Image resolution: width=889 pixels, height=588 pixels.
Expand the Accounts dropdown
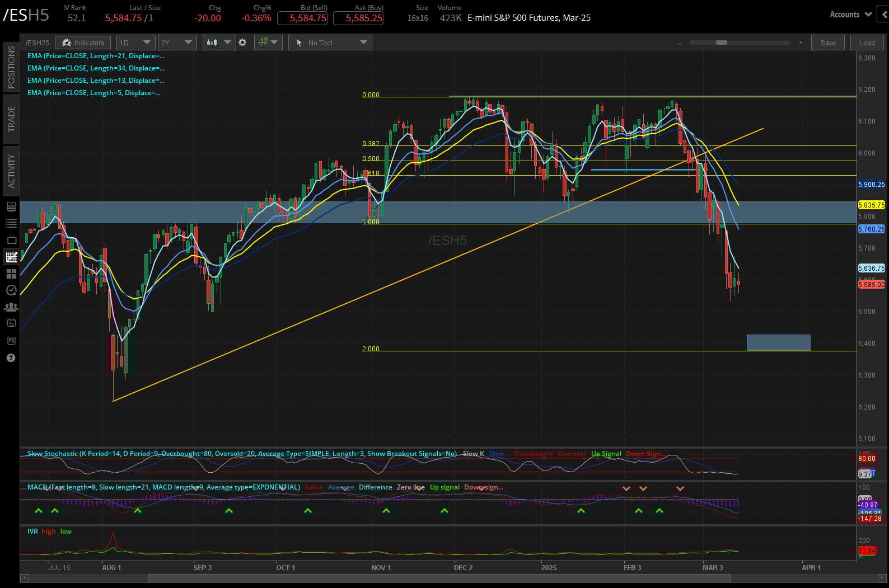tap(850, 15)
